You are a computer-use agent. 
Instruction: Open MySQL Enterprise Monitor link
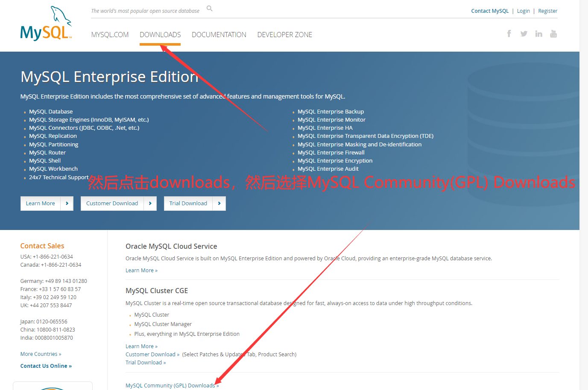tap(331, 120)
